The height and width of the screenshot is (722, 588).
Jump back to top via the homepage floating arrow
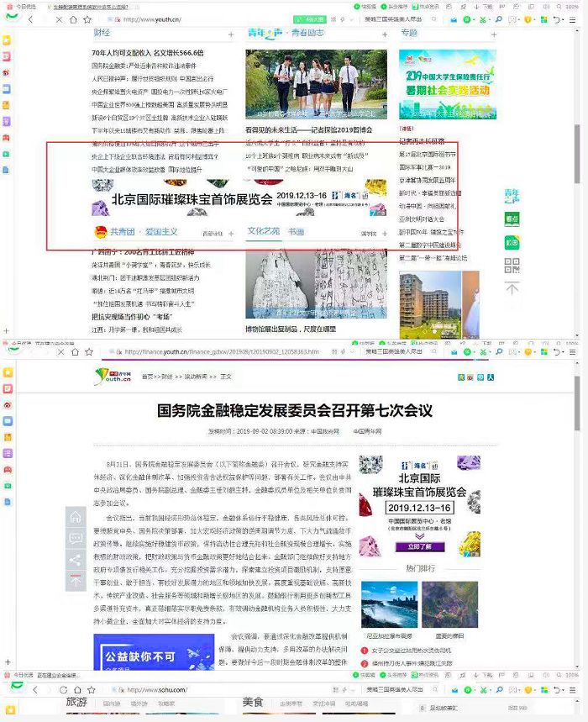(512, 288)
